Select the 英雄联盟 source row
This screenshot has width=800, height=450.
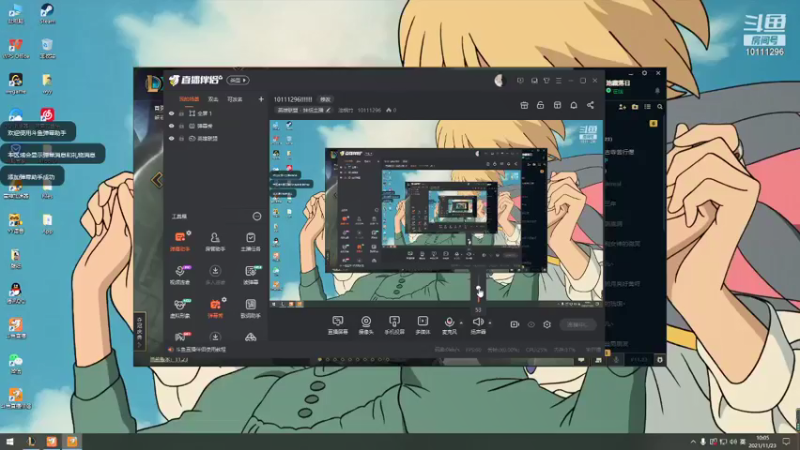(216, 138)
